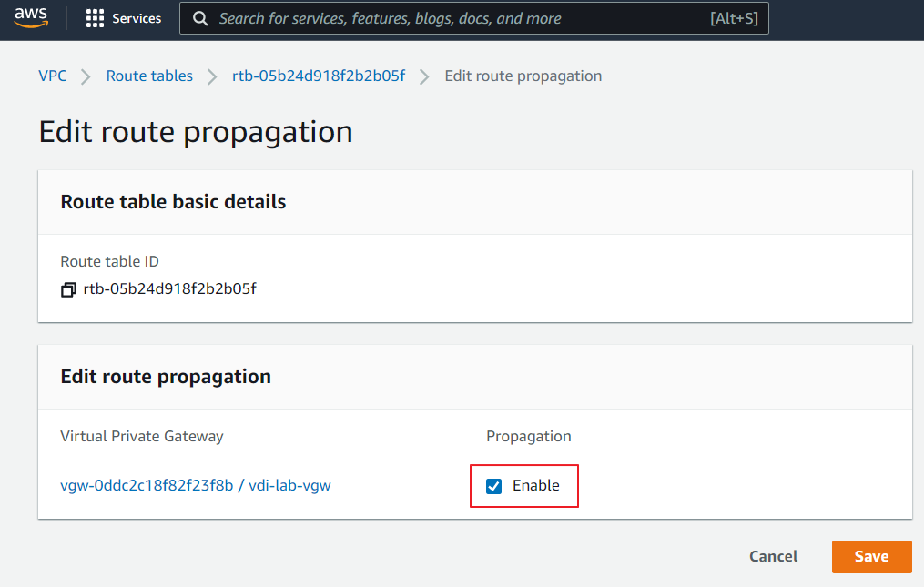
Task: Go to the VPC breadcrumb
Action: (53, 76)
